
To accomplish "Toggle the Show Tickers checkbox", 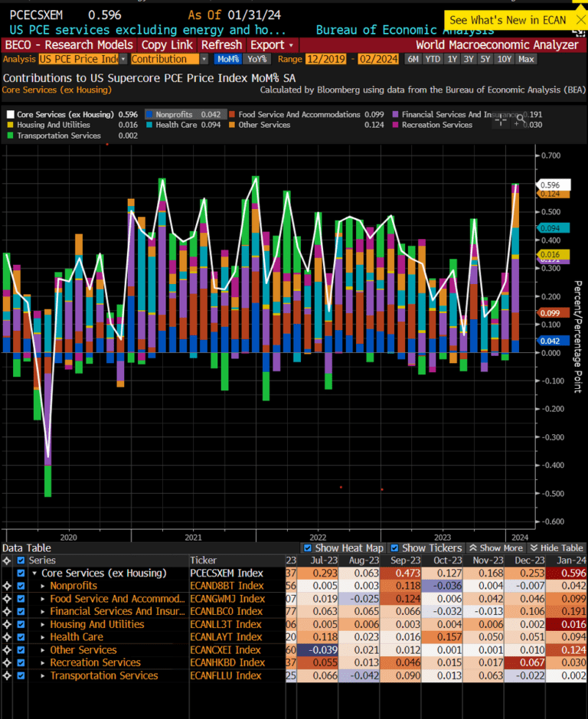I will pyautogui.click(x=394, y=548).
